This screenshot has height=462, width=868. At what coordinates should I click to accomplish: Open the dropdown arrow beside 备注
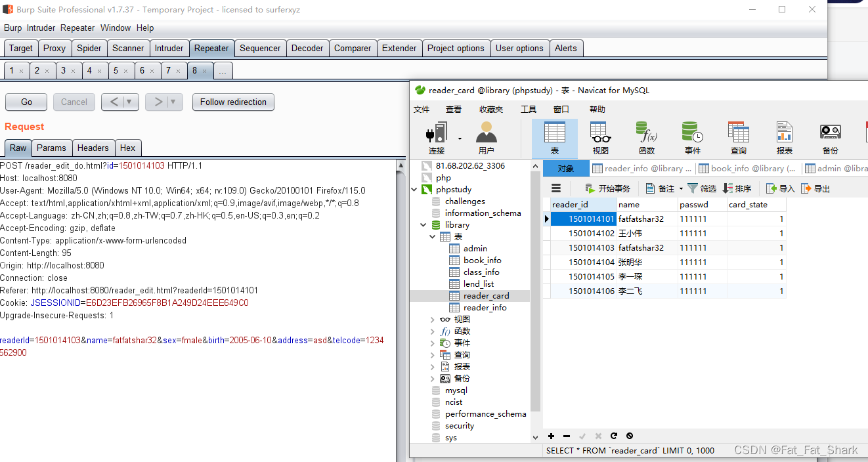pos(681,189)
